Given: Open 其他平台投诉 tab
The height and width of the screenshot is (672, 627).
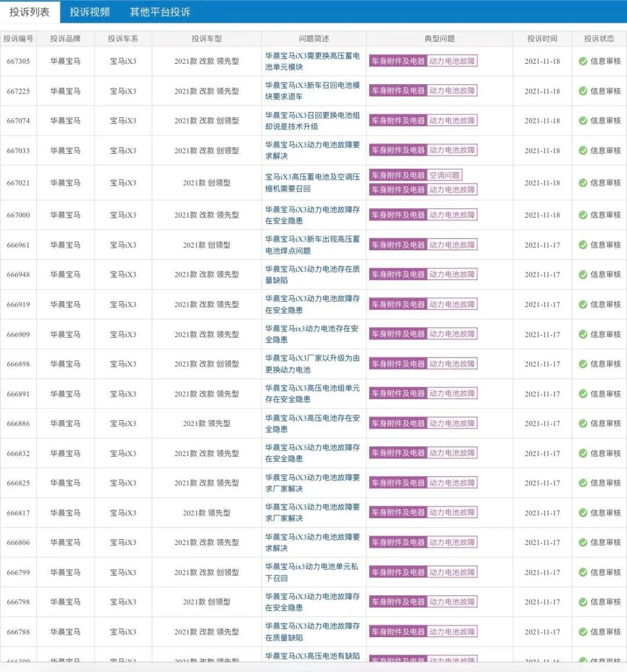Looking at the screenshot, I should click(x=160, y=12).
